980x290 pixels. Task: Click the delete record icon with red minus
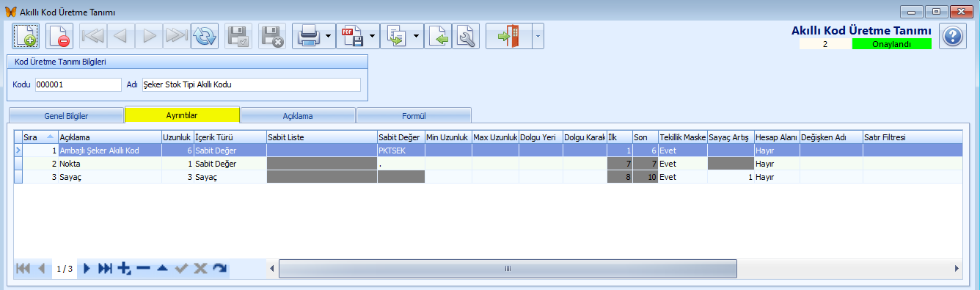(x=59, y=35)
